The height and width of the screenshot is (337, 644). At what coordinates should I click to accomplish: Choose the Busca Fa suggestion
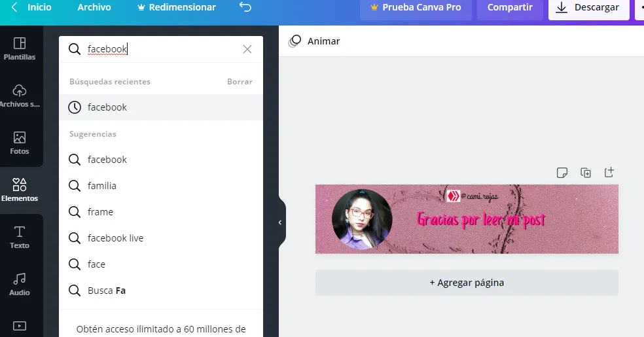(161, 291)
